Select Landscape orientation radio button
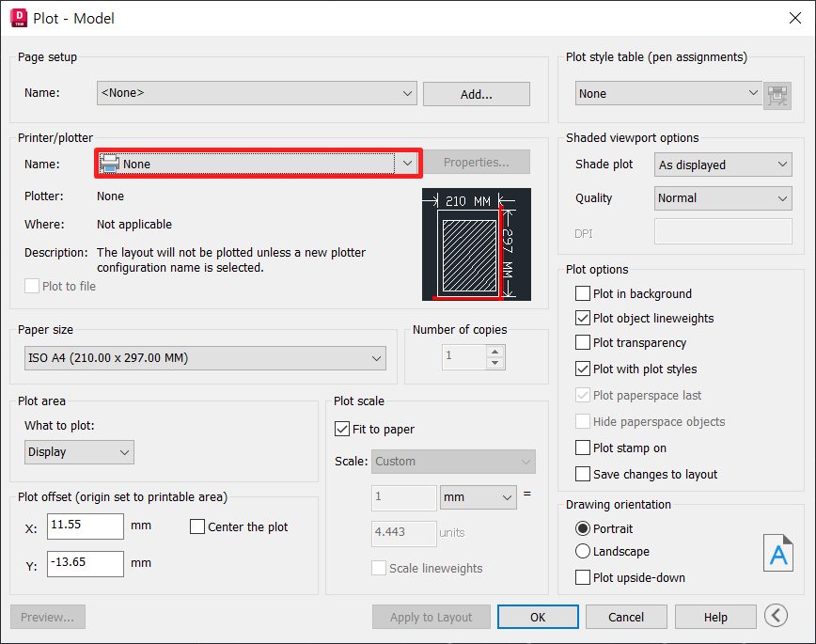This screenshot has width=816, height=644. pyautogui.click(x=582, y=551)
